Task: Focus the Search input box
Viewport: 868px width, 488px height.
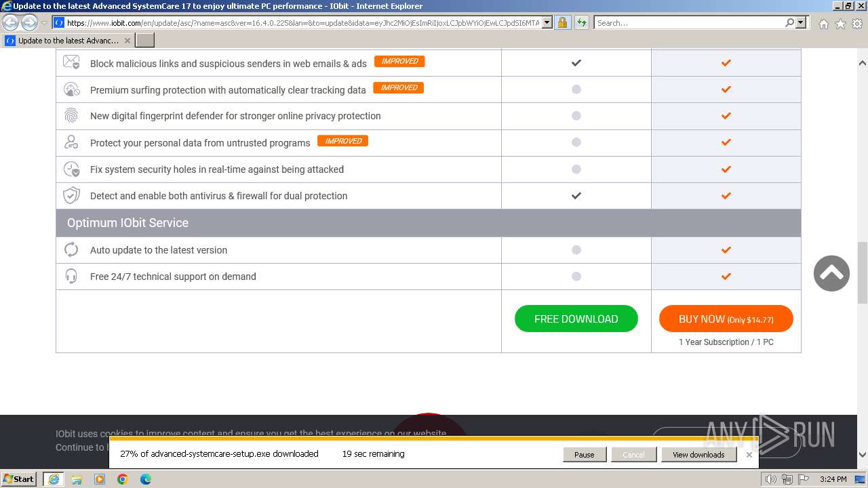Action: 689,22
